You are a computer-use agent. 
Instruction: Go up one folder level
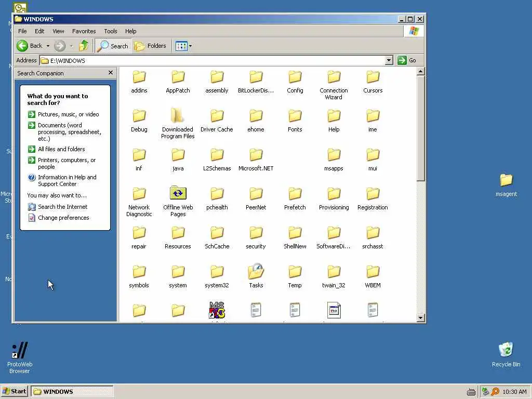click(x=84, y=46)
